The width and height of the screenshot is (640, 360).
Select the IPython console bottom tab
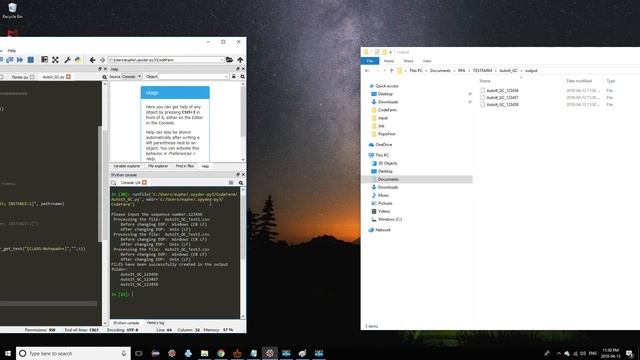click(x=126, y=323)
